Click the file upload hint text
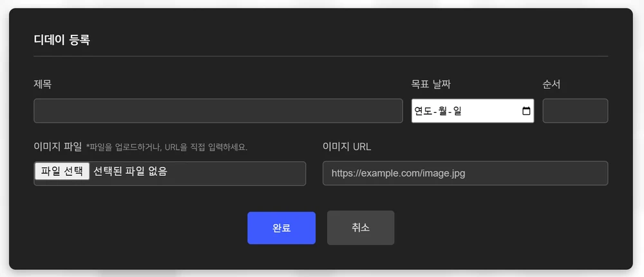Viewport: 644px width, 277px height. [x=167, y=147]
